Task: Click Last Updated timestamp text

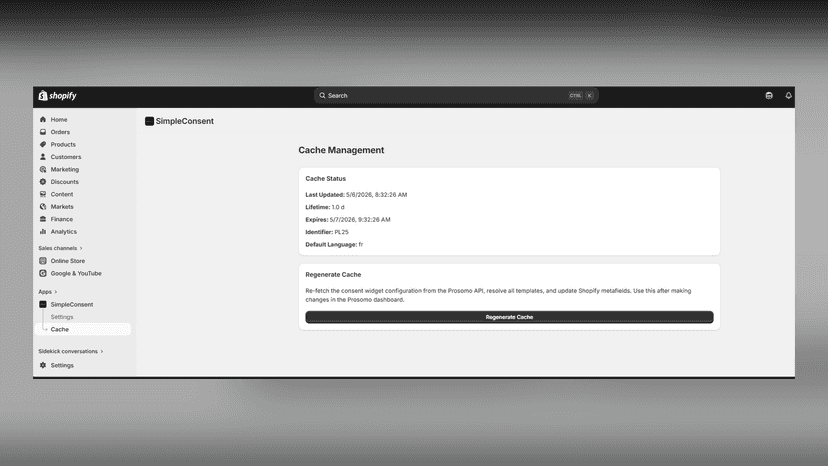Action: pos(356,194)
